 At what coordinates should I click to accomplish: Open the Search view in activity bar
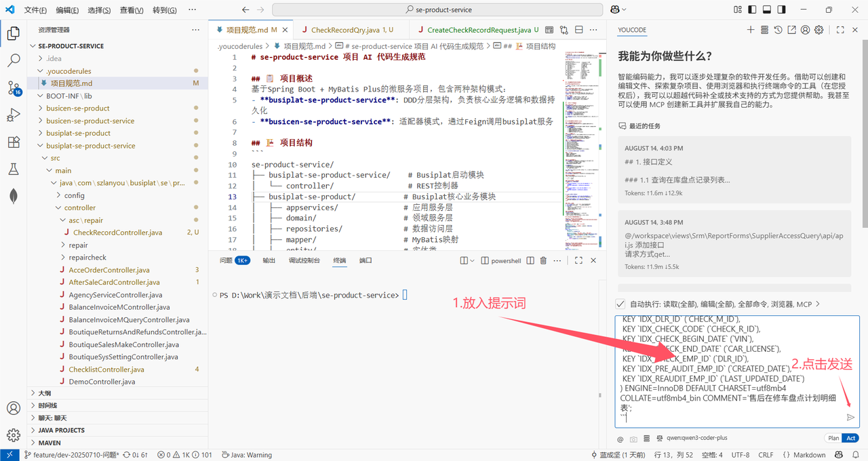[x=13, y=60]
